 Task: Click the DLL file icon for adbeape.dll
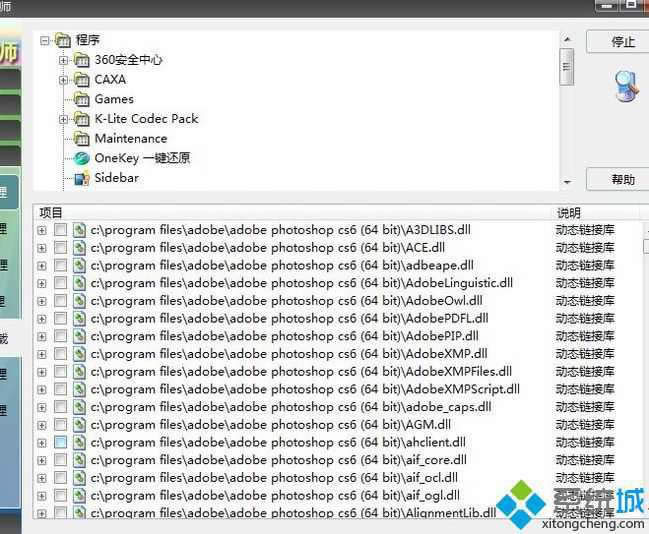(79, 265)
